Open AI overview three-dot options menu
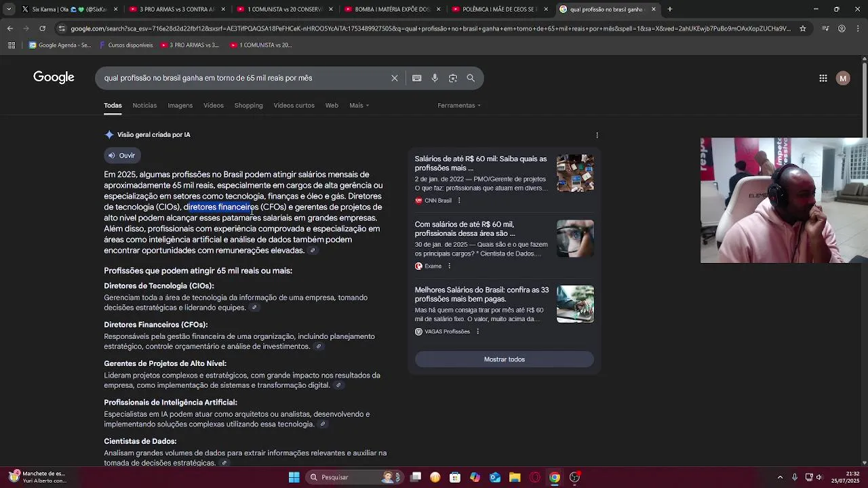This screenshot has width=868, height=488. click(x=597, y=135)
